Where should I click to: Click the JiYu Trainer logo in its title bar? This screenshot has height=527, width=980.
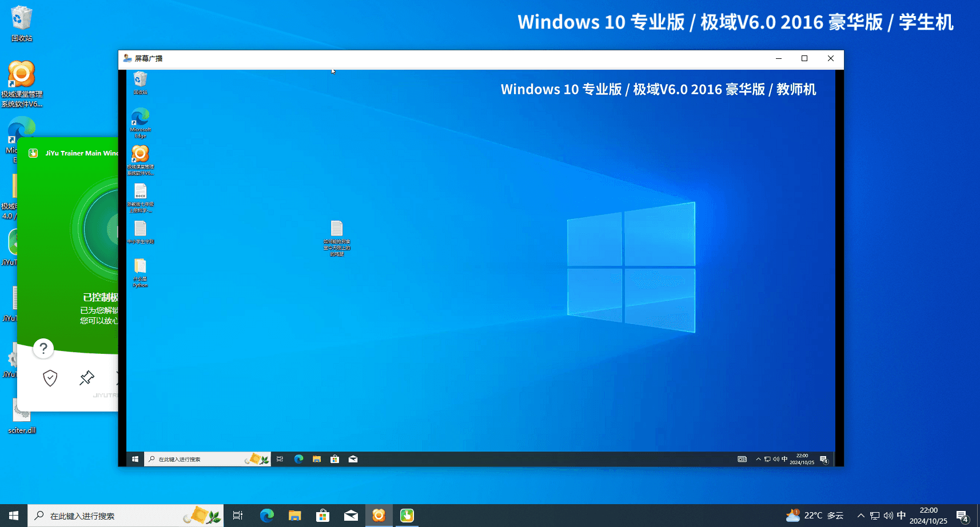33,153
